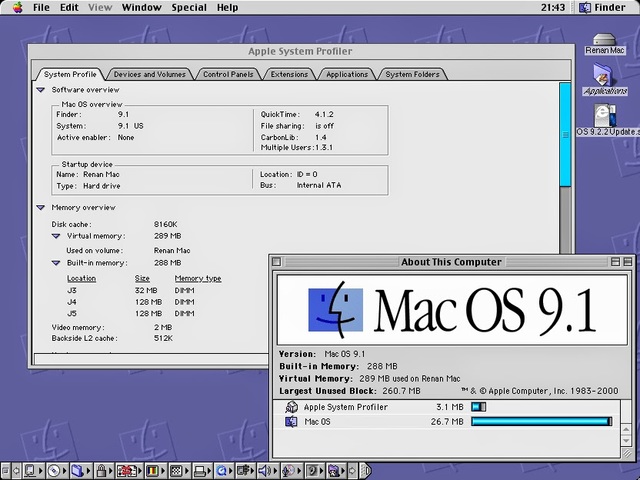640x480 pixels.
Task: Click the Location column header
Action: coord(81,278)
